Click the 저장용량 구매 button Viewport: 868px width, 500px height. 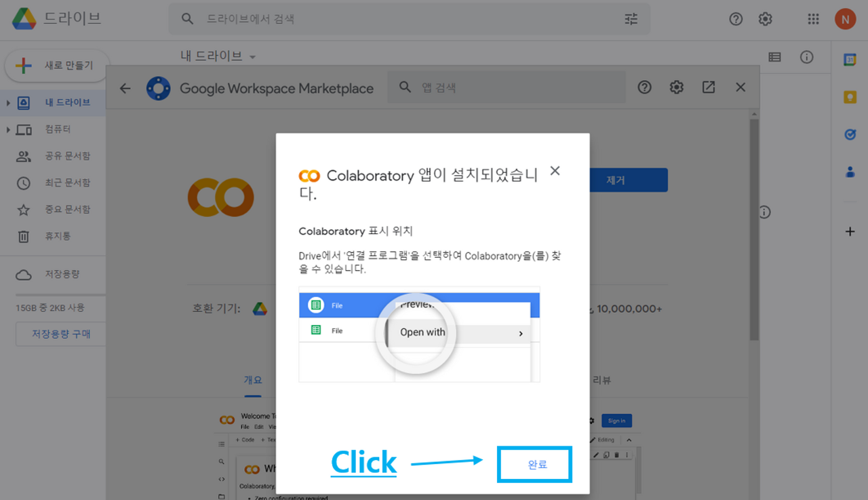[x=60, y=334]
